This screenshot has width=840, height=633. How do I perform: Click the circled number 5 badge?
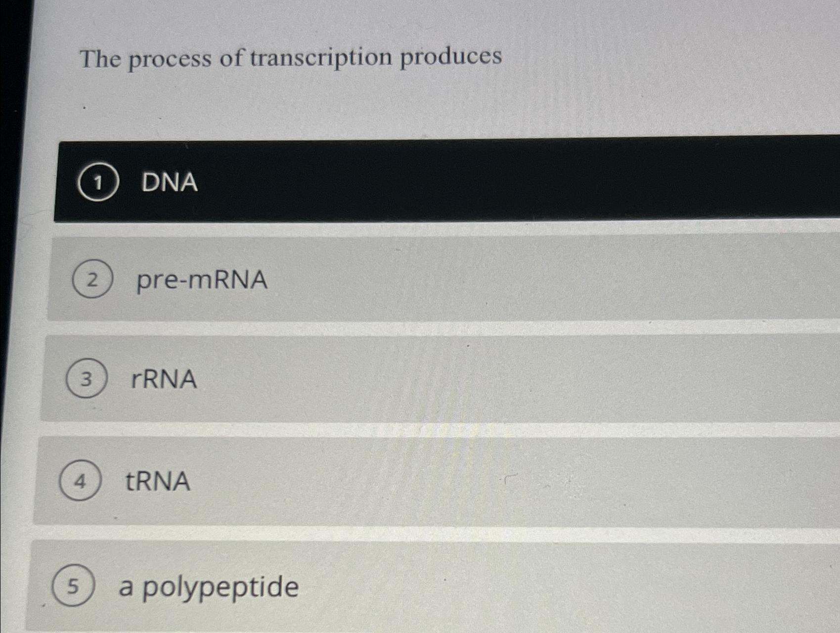coord(75,588)
